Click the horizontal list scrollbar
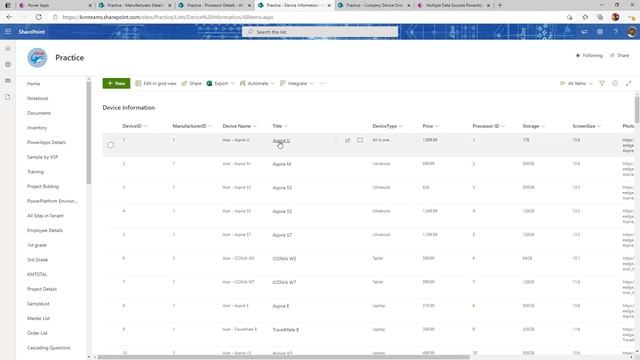The height and width of the screenshot is (360, 640). tap(283, 357)
